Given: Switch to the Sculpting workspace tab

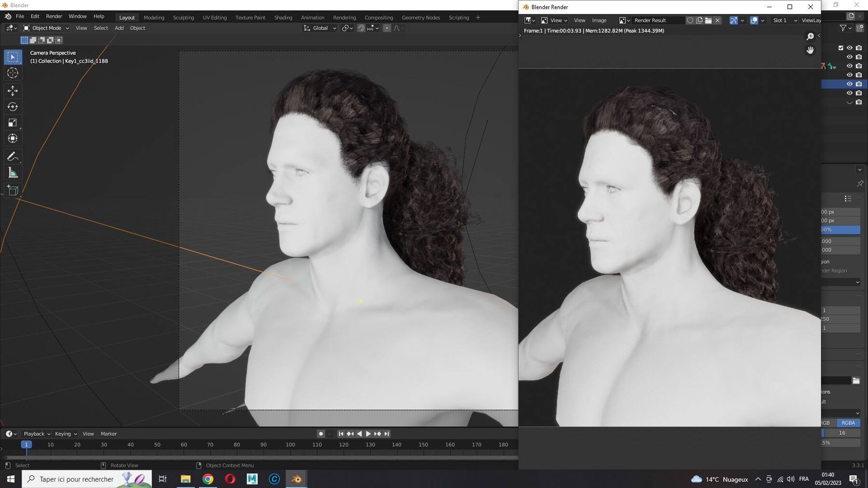Looking at the screenshot, I should [184, 17].
